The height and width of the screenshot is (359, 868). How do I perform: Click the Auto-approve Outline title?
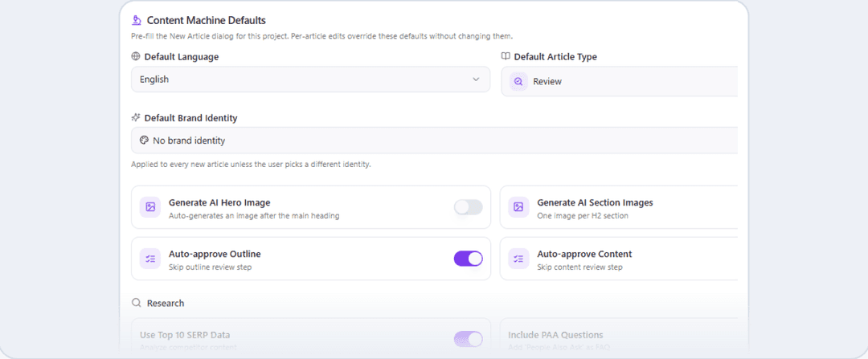pos(215,254)
